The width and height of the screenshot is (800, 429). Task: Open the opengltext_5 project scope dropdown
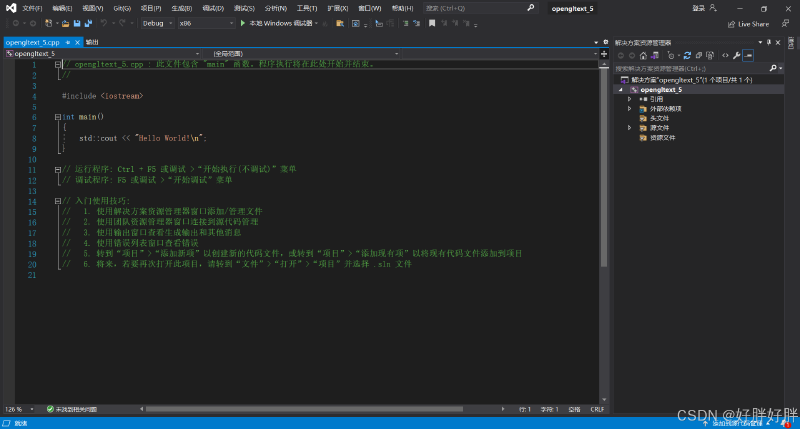[103, 54]
